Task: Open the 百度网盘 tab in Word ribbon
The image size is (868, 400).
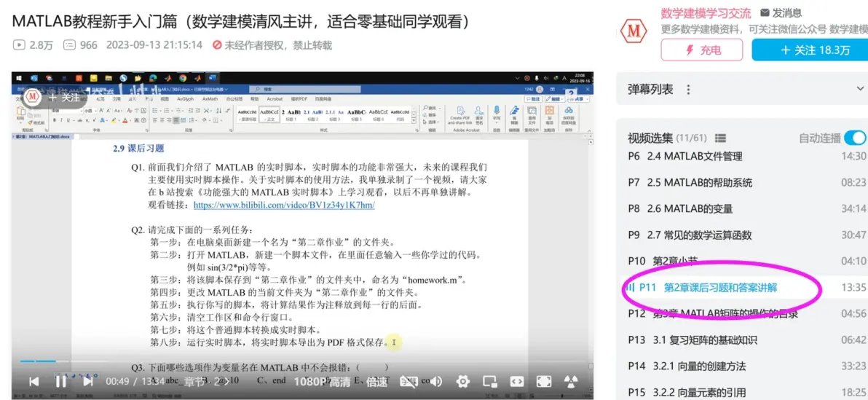Action: tap(323, 99)
